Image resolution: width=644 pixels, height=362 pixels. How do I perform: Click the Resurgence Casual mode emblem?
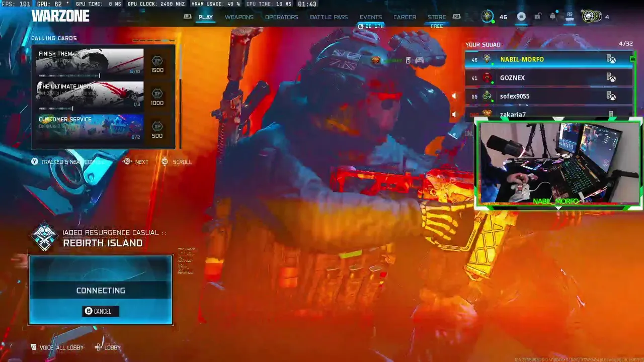click(x=44, y=237)
